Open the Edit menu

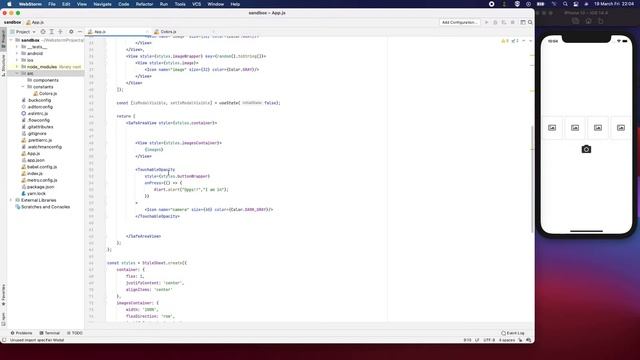[x=66, y=4]
